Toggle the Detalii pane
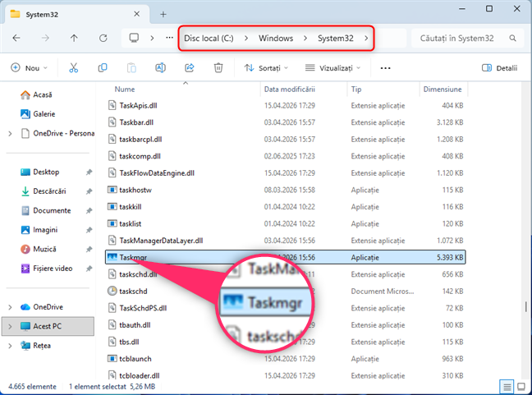Screen dimensions: 532x395 click(x=499, y=68)
